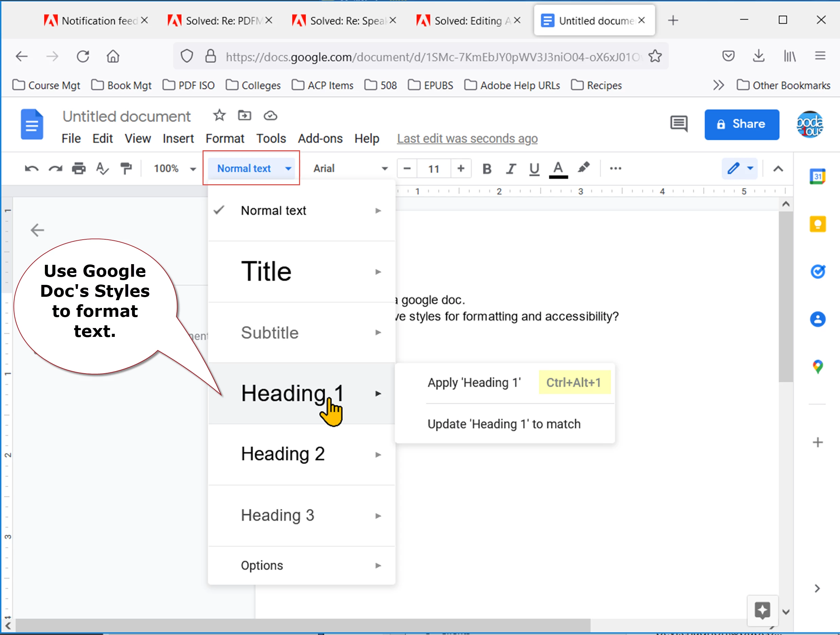The width and height of the screenshot is (840, 635).
Task: Click the text color A swatch
Action: click(x=558, y=169)
